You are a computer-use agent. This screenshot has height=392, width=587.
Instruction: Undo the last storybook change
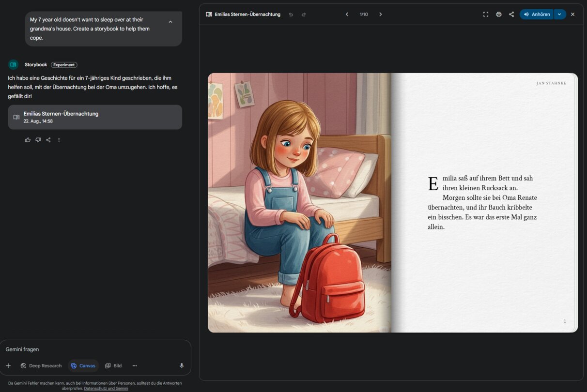tap(291, 15)
